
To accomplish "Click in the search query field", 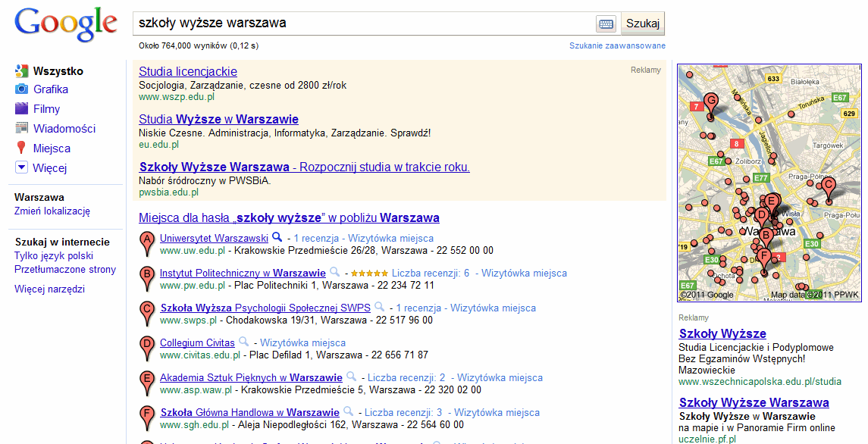I will (364, 23).
